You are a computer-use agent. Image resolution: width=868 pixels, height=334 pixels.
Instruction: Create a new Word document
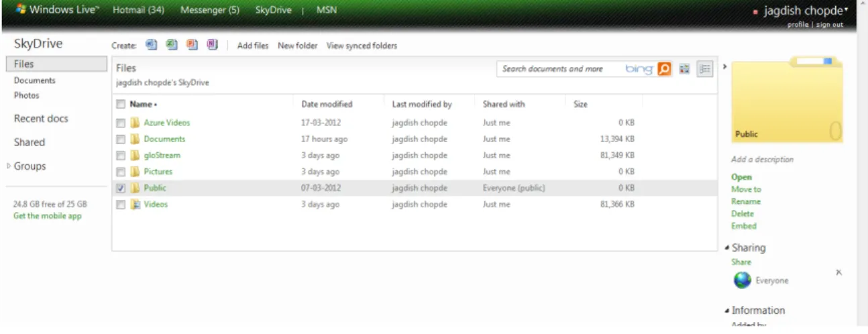click(151, 46)
